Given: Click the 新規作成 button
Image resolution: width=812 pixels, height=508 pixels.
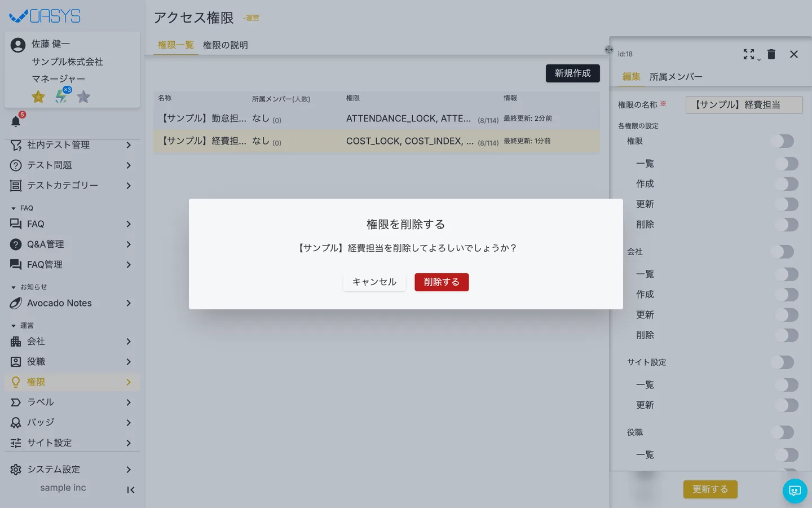Looking at the screenshot, I should 573,73.
